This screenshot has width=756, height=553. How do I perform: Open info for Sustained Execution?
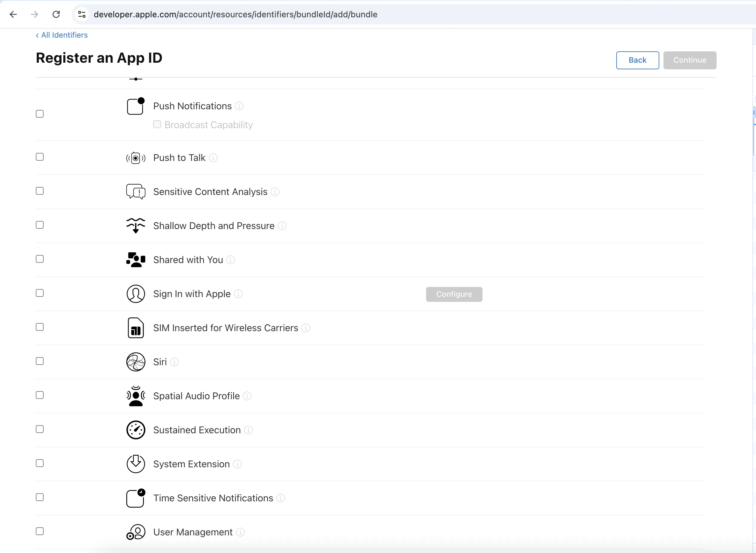(x=248, y=430)
